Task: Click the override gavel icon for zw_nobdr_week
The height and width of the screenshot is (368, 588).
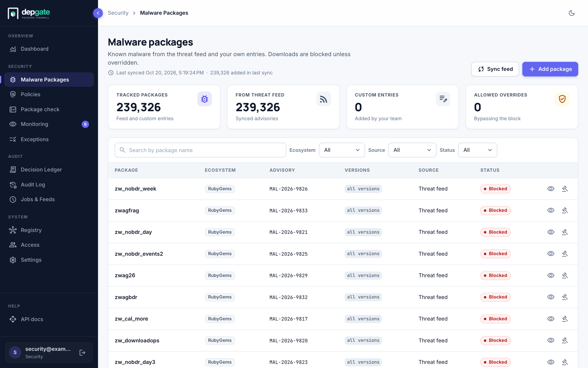Action: 565,189
